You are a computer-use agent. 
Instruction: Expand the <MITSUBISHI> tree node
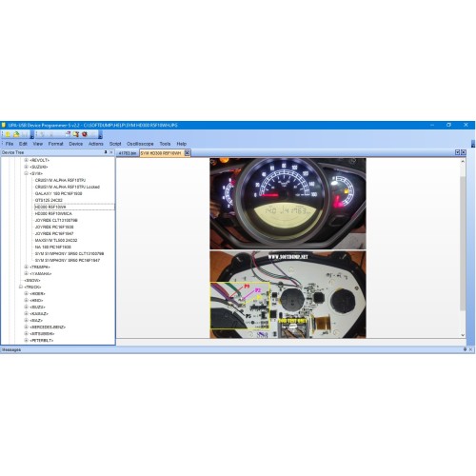coord(27,333)
